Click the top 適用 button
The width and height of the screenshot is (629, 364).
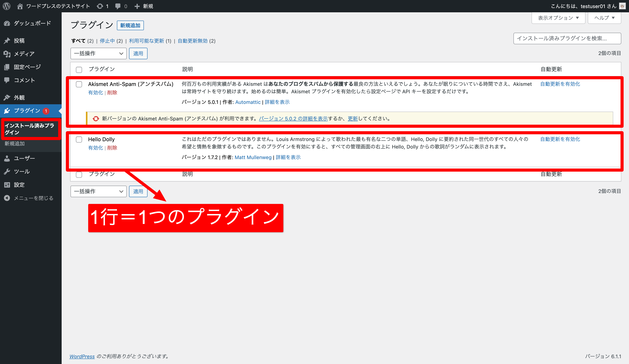138,54
